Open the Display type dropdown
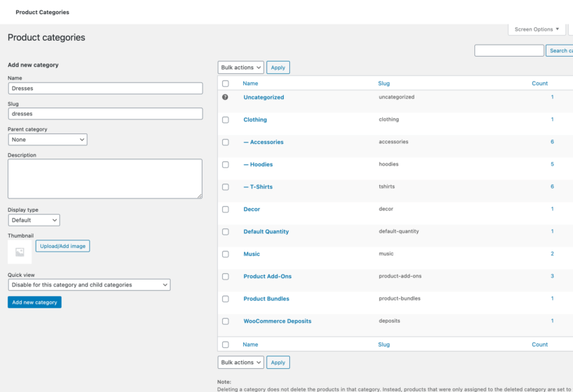Image resolution: width=573 pixels, height=392 pixels. tap(34, 220)
